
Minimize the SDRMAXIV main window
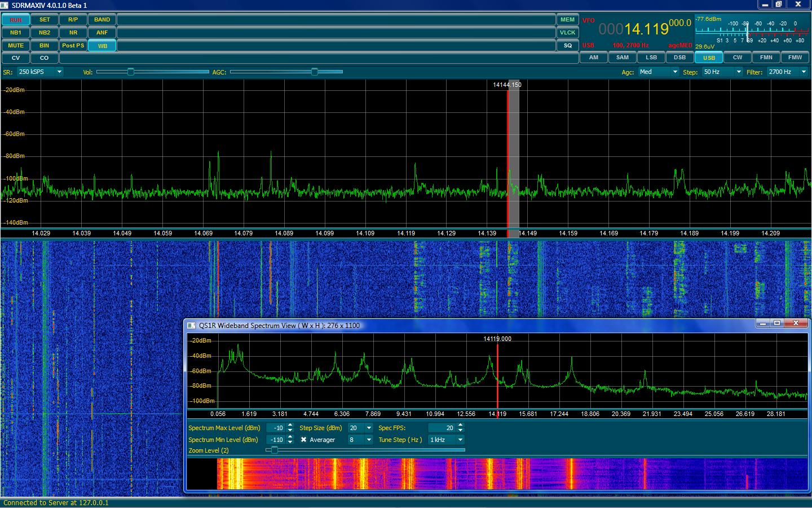point(765,5)
